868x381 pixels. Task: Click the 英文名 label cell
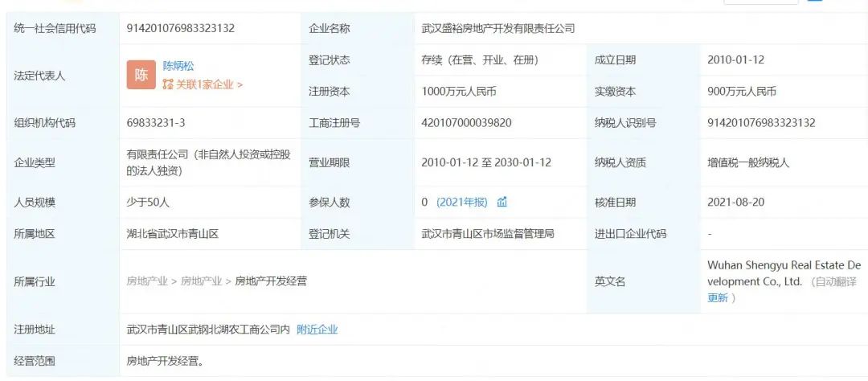tap(643, 281)
